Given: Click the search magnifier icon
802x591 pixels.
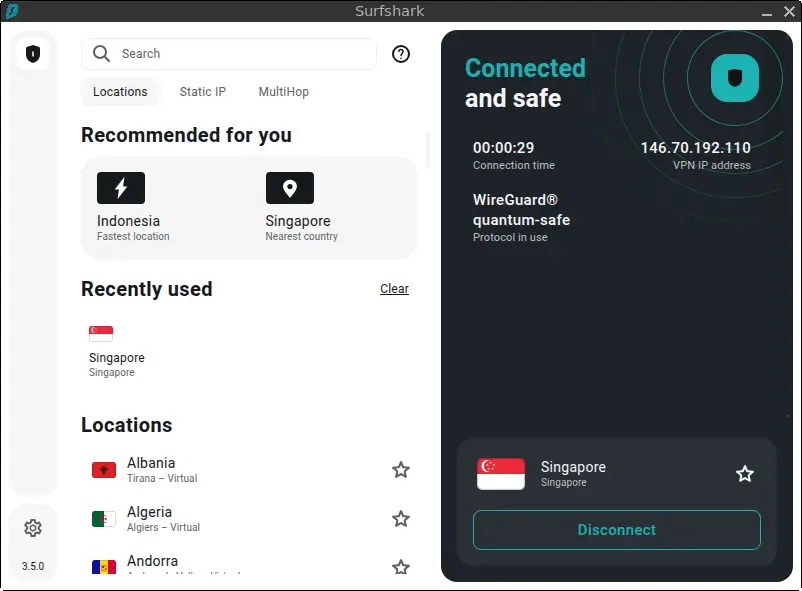Looking at the screenshot, I should click(x=101, y=54).
